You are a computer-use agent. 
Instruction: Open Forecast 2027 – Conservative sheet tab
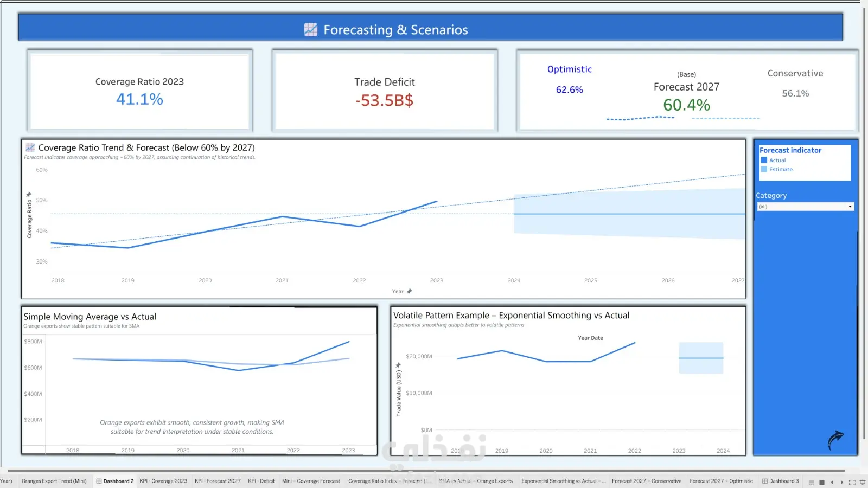coord(647,481)
